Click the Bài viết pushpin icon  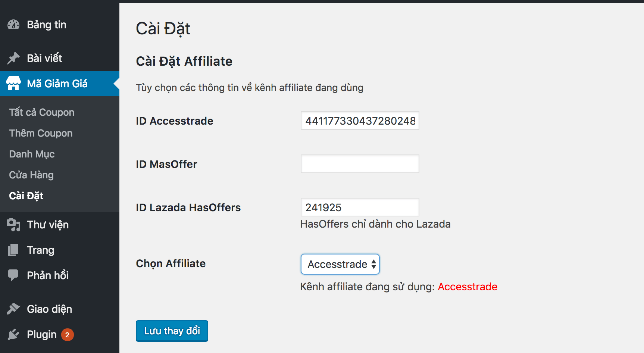pos(13,58)
